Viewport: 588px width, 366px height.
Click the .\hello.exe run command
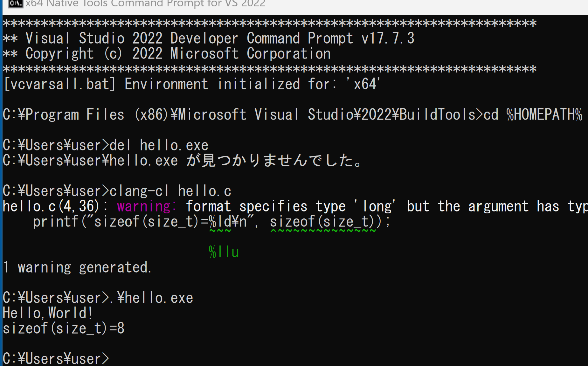(151, 298)
